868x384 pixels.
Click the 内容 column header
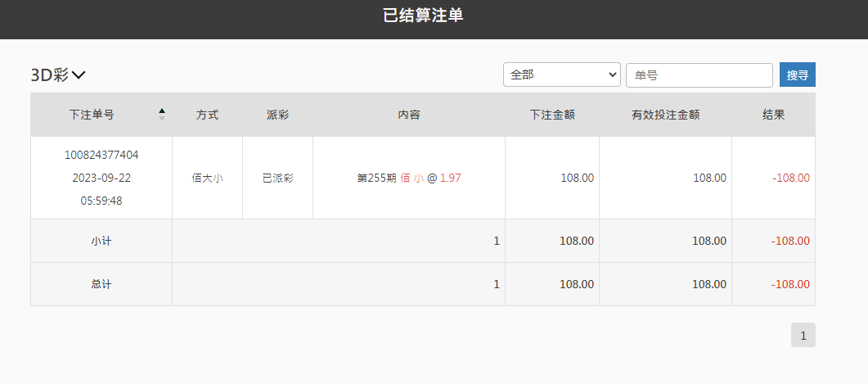[x=409, y=115]
